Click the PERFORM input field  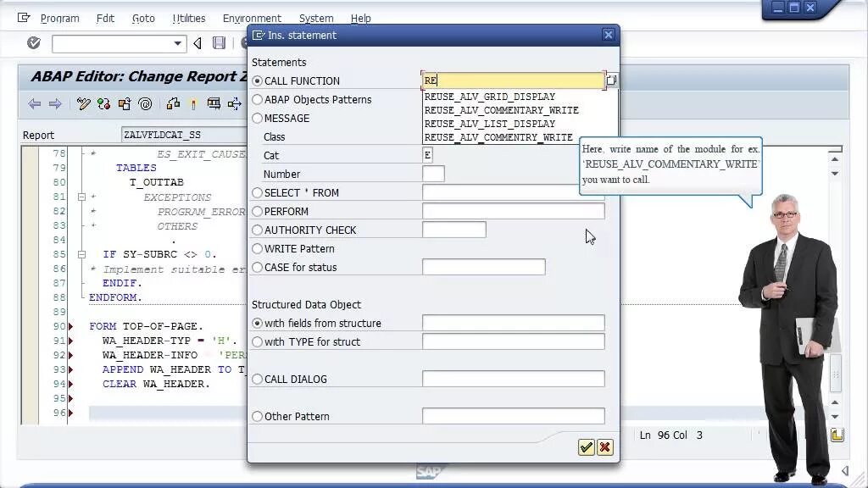coord(513,211)
